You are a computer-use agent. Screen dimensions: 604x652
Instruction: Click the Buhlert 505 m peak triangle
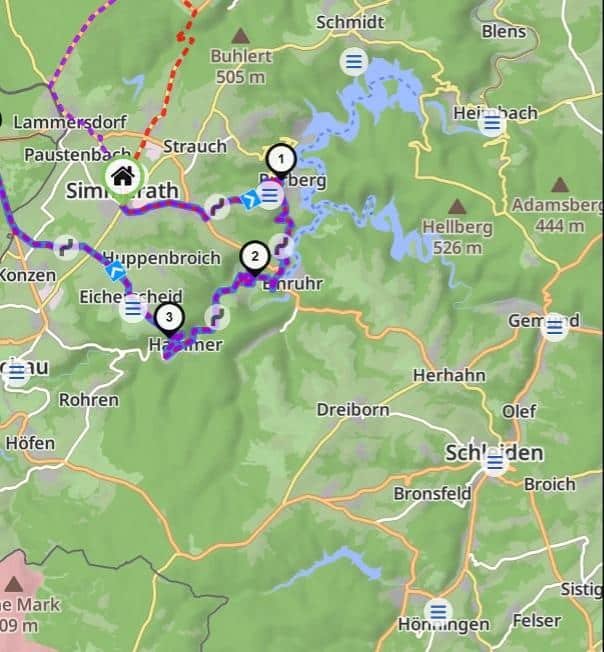[240, 36]
